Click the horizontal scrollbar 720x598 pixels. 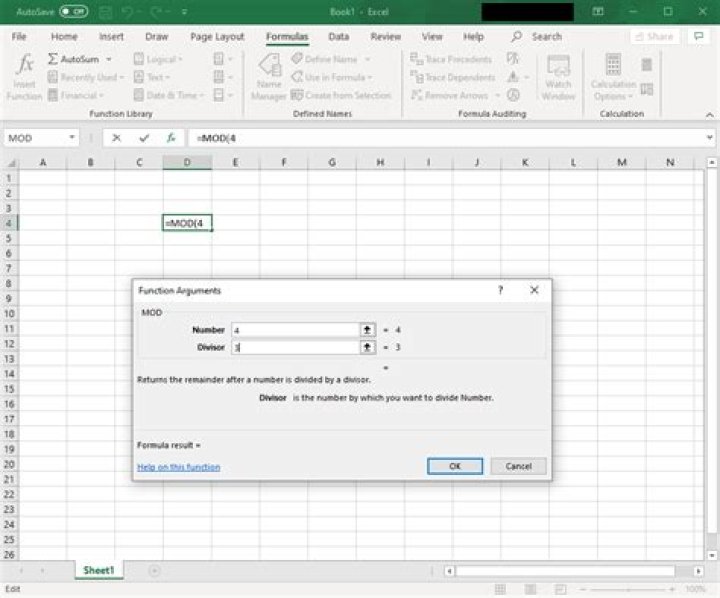pos(565,571)
